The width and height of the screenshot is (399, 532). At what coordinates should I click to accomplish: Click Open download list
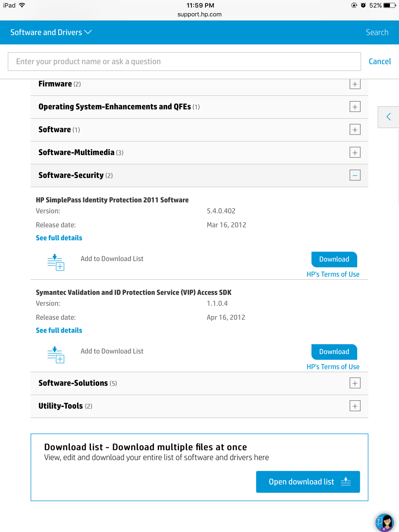[x=301, y=482]
